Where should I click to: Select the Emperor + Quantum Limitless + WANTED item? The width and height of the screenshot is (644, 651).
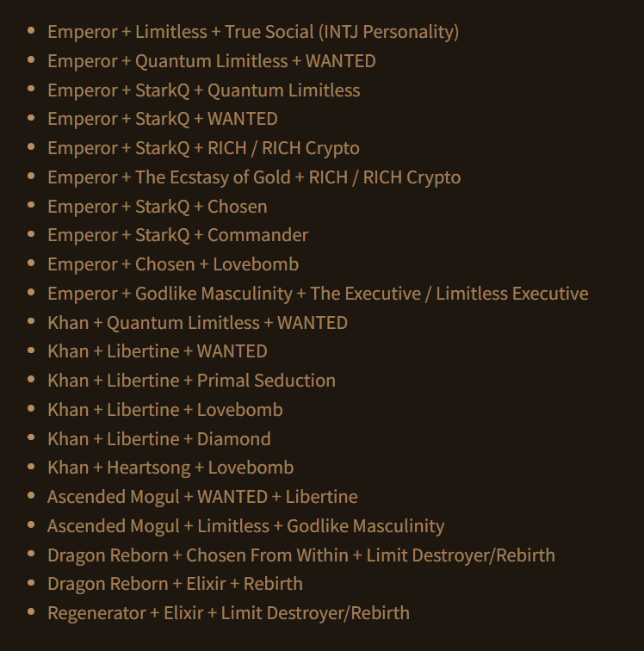212,61
